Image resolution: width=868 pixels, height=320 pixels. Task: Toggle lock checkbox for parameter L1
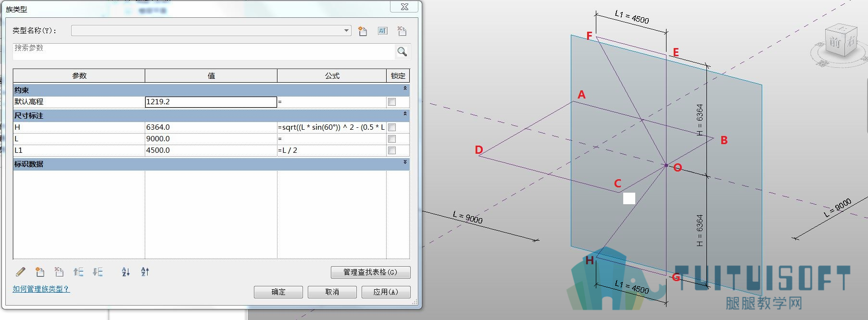[392, 150]
